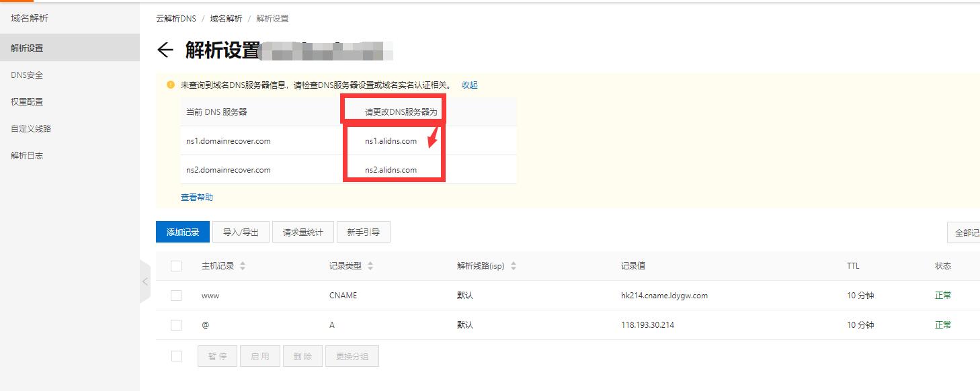
Task: Go to 自定义线路 in the sidebar
Action: [x=31, y=129]
